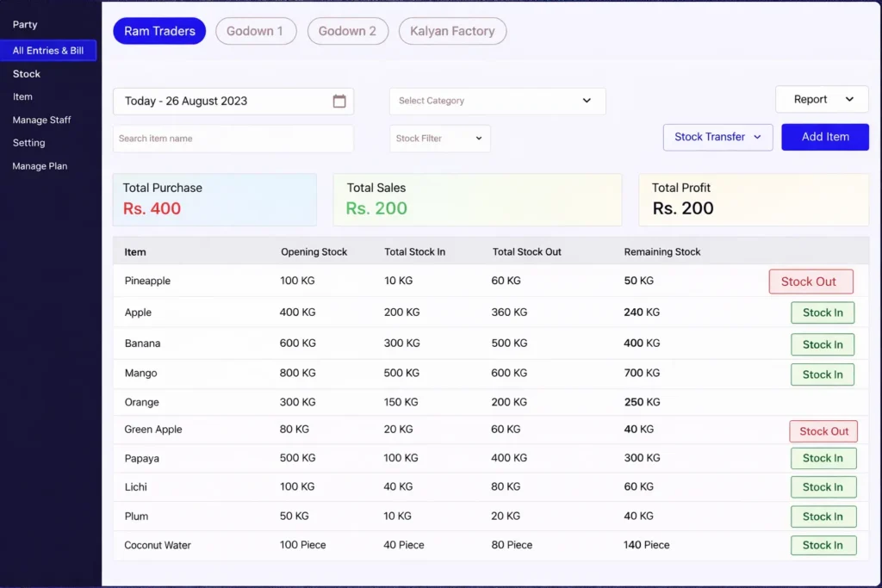Expand the Stock Filter dropdown
The width and height of the screenshot is (882, 588).
439,138
